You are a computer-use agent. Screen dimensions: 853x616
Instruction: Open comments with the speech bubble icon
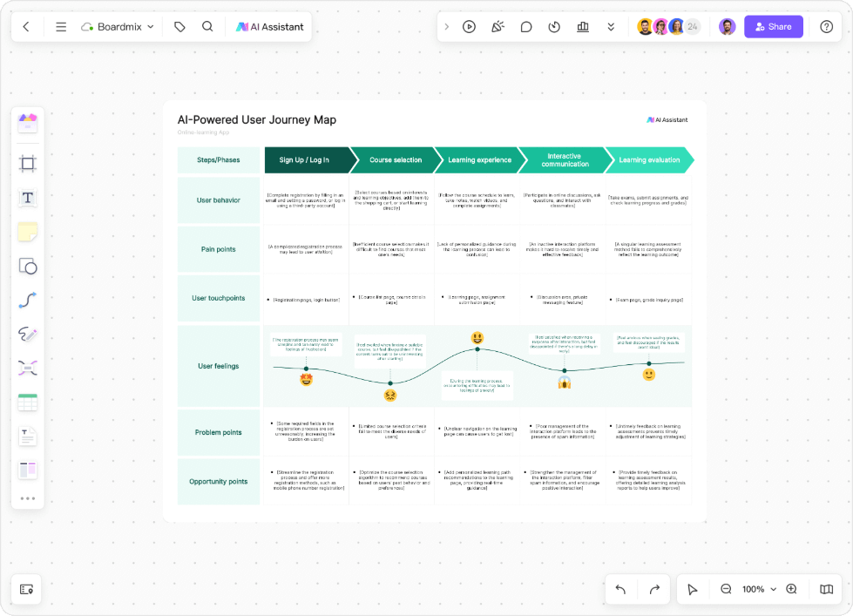(x=526, y=27)
